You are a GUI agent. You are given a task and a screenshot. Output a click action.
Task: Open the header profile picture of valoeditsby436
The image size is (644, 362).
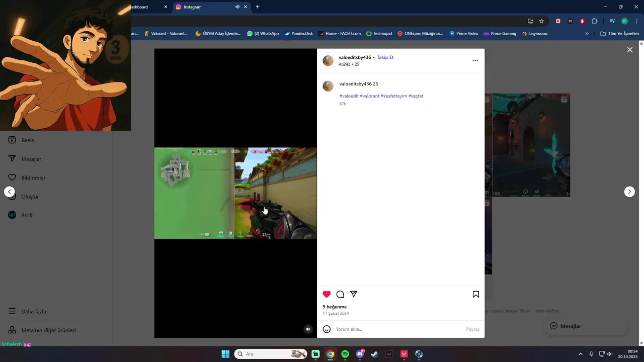pos(328,61)
